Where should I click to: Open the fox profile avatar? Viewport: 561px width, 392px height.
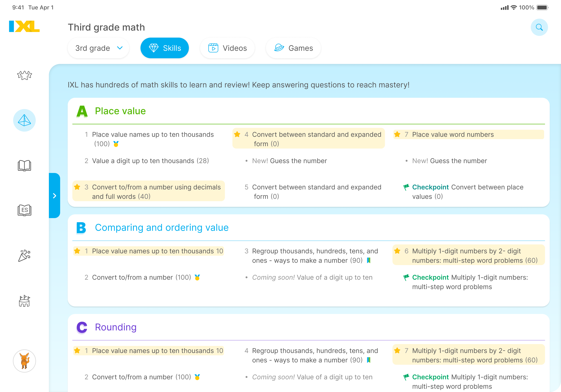click(24, 361)
